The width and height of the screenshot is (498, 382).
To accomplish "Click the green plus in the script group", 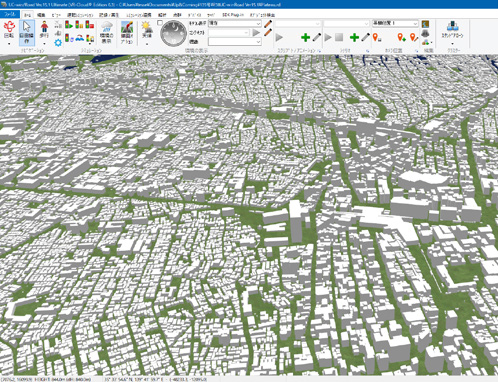I will pyautogui.click(x=305, y=37).
